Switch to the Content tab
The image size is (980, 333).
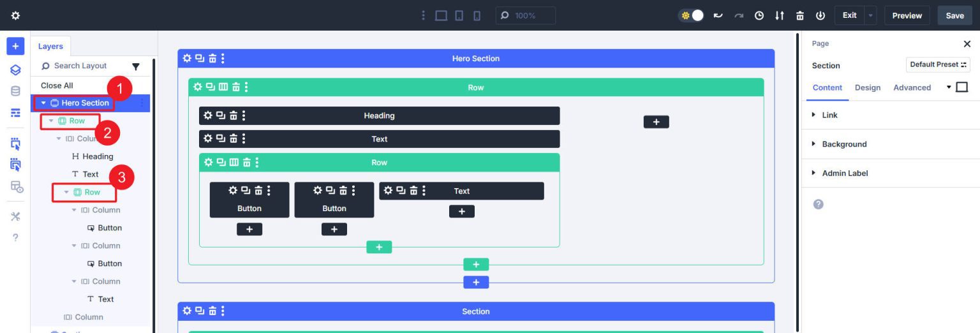[x=828, y=87]
